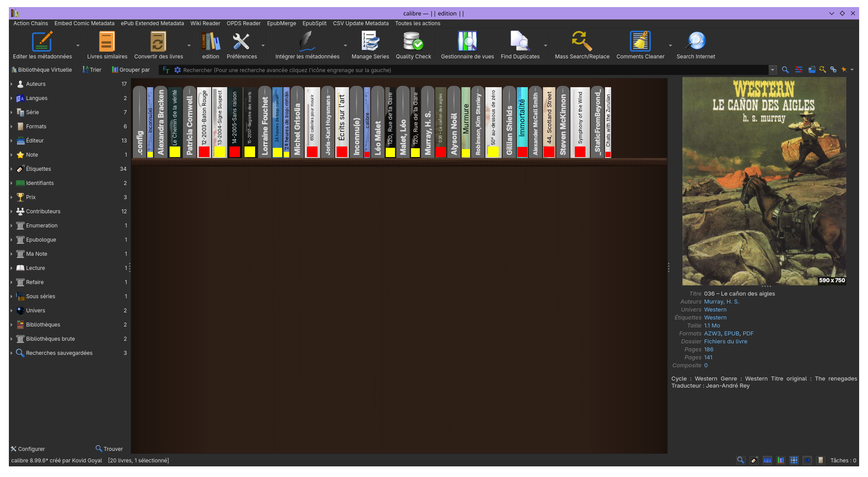Launch the Manage Series plugin
The width and height of the screenshot is (868, 477).
[370, 45]
